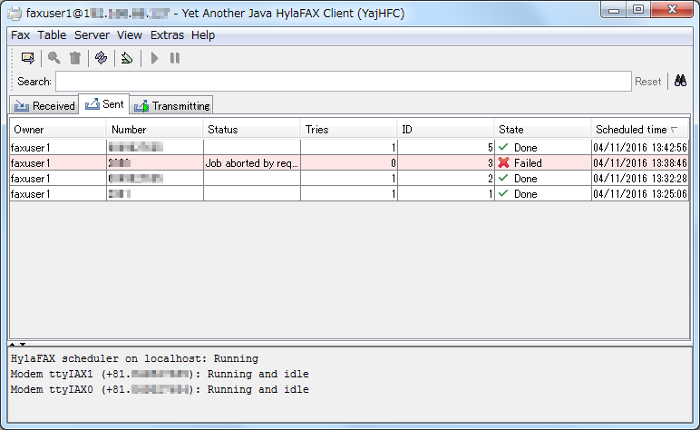Click the Reset search button

pyautogui.click(x=648, y=81)
